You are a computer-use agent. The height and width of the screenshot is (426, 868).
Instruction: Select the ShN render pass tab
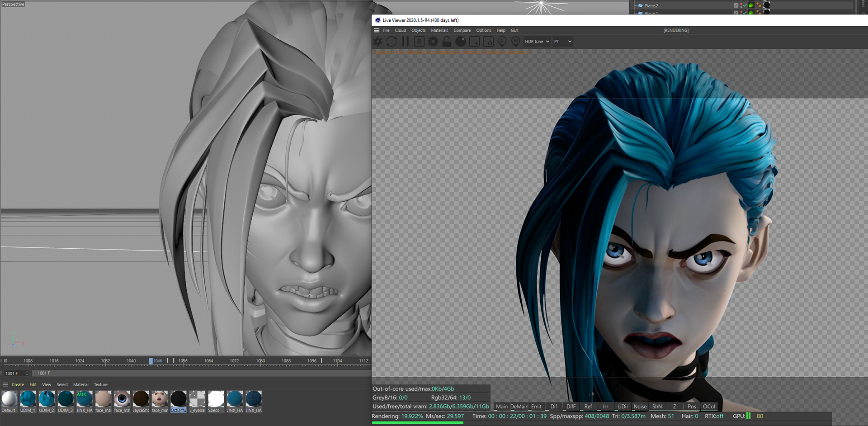click(657, 407)
